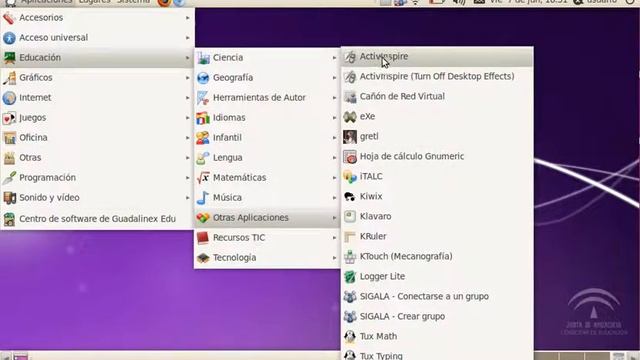Image resolution: width=640 pixels, height=360 pixels.
Task: Click the gretl portrait icon
Action: point(350,137)
